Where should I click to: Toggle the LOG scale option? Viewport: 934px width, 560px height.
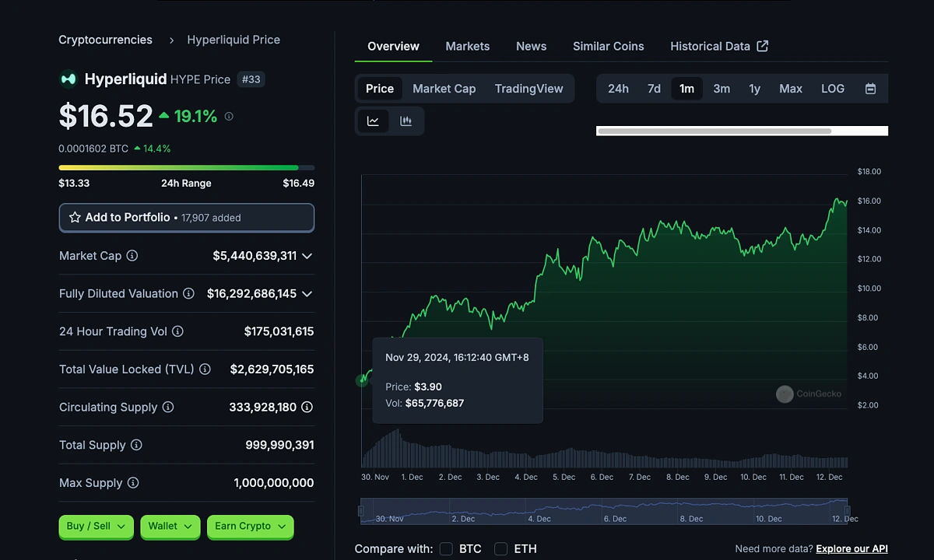(x=833, y=89)
